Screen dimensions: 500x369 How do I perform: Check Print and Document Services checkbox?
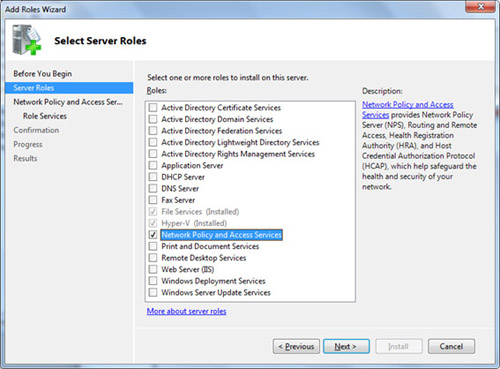click(x=153, y=246)
